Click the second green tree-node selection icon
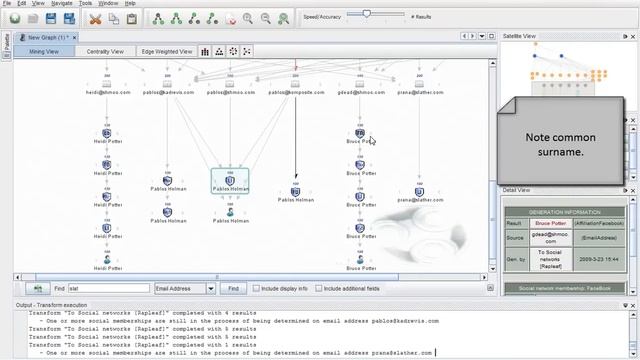This screenshot has height=360, width=640. (176, 19)
